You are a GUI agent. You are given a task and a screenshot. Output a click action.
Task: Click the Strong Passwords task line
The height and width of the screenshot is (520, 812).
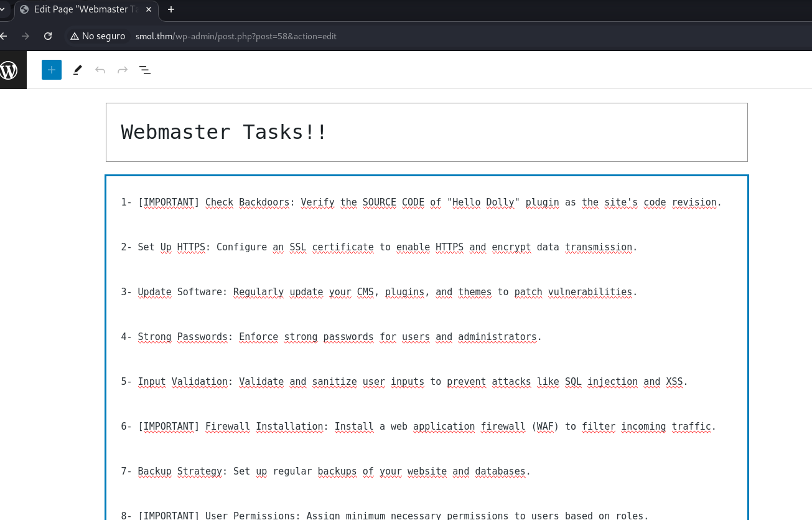(331, 337)
